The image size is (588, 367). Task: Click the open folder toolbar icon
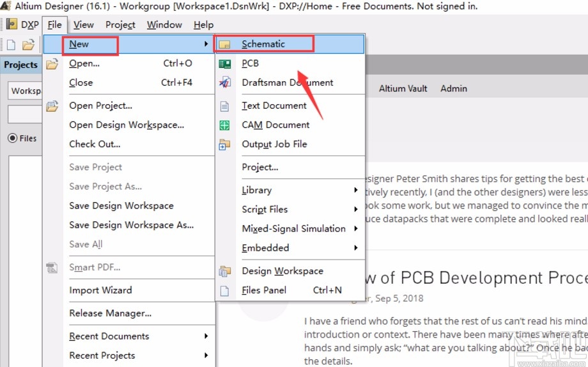click(28, 45)
